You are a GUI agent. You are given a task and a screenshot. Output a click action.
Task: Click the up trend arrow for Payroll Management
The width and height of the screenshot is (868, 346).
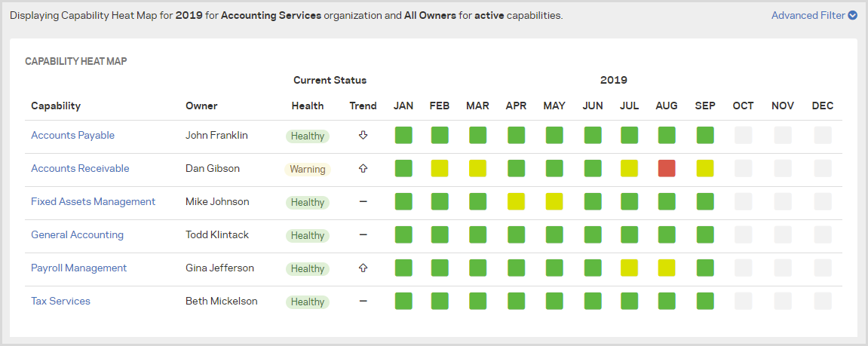tap(363, 268)
